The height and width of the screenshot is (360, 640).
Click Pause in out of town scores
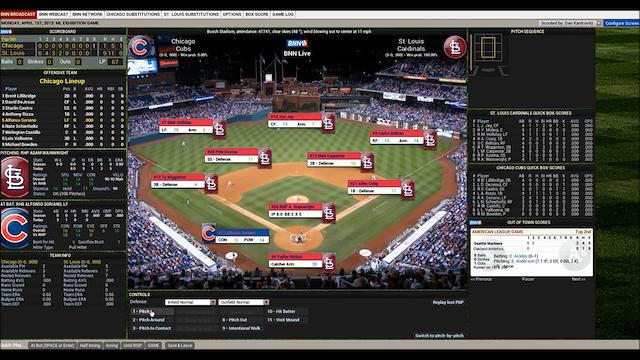point(528,280)
